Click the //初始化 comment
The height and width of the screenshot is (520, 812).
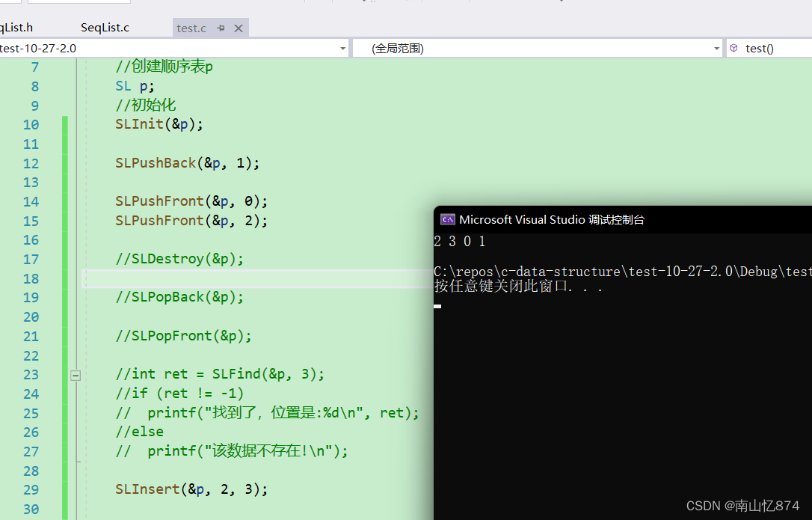tap(146, 105)
